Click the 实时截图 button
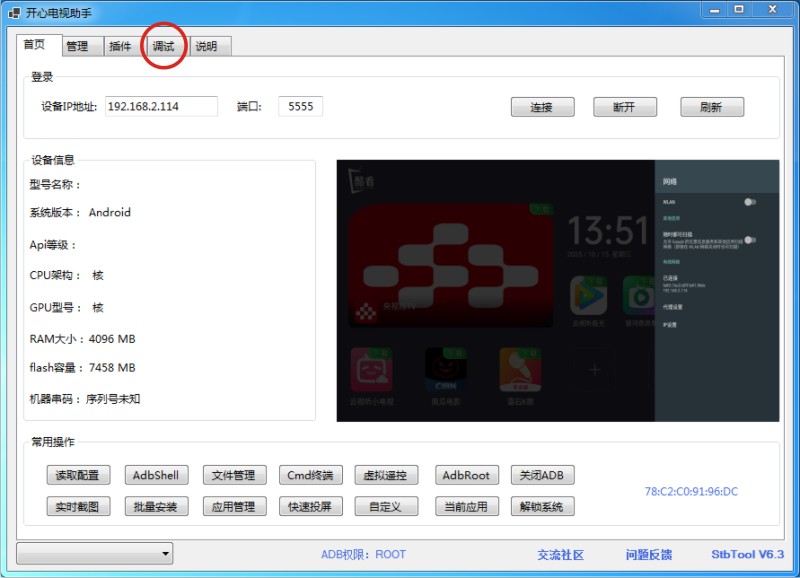The image size is (800, 578). coord(78,507)
